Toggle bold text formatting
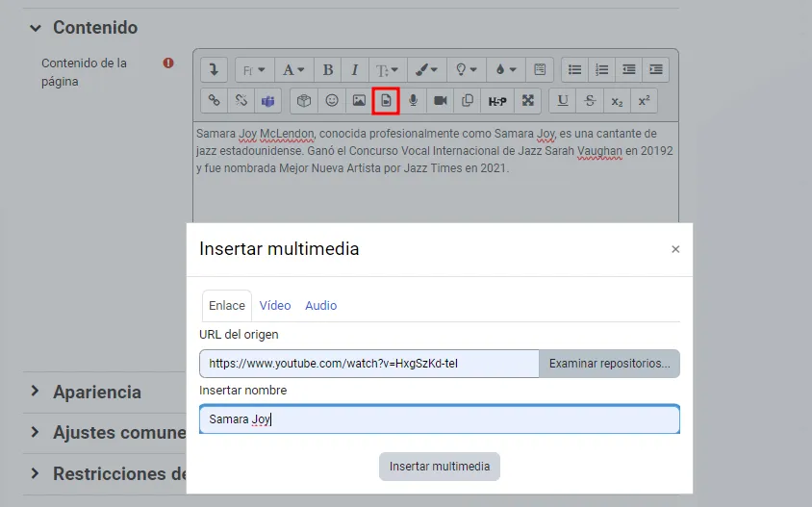The height and width of the screenshot is (507, 812). (328, 69)
